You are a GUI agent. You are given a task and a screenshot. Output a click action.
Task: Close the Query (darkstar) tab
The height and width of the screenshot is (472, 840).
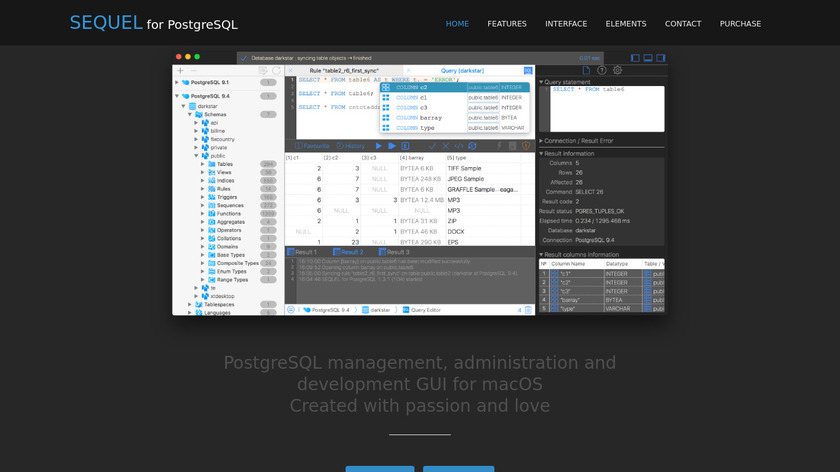pyautogui.click(x=408, y=71)
